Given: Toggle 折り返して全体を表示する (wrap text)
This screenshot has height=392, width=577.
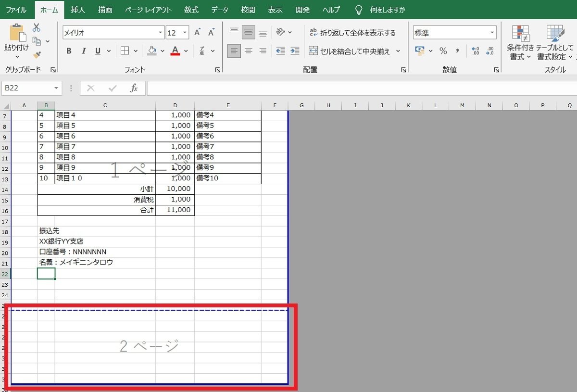Looking at the screenshot, I should point(354,32).
